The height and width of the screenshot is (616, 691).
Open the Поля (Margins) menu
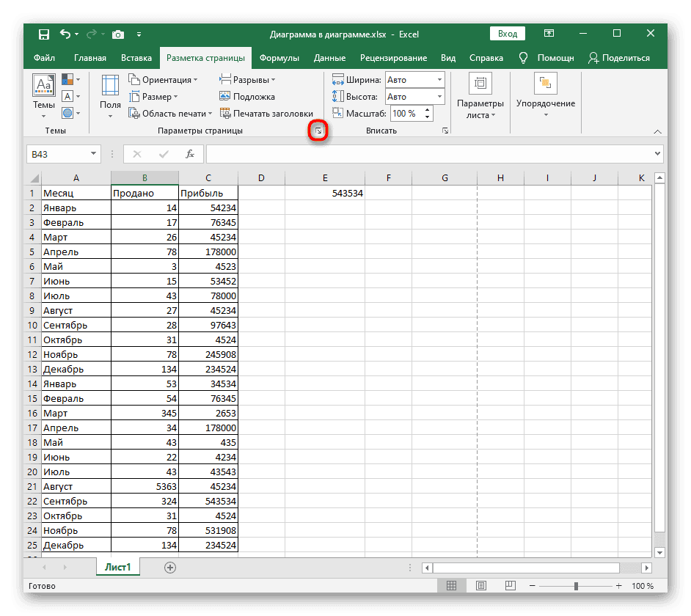point(110,96)
